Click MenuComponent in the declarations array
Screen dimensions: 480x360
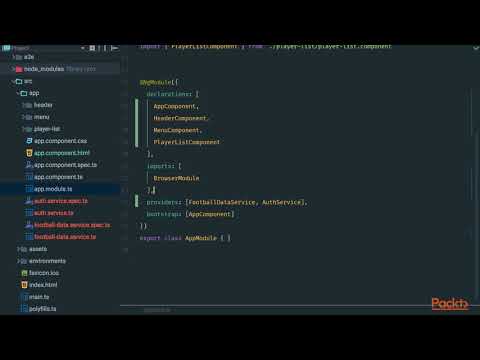[x=176, y=130]
